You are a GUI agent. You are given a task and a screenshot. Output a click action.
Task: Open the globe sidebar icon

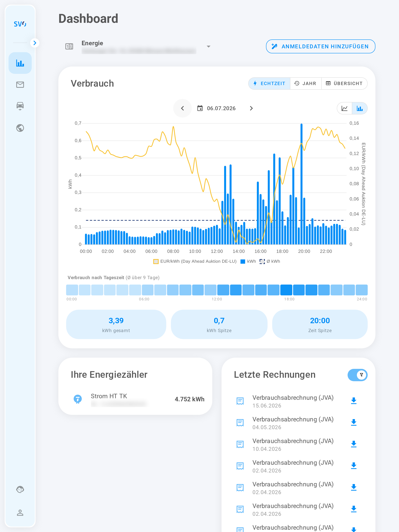tap(20, 128)
